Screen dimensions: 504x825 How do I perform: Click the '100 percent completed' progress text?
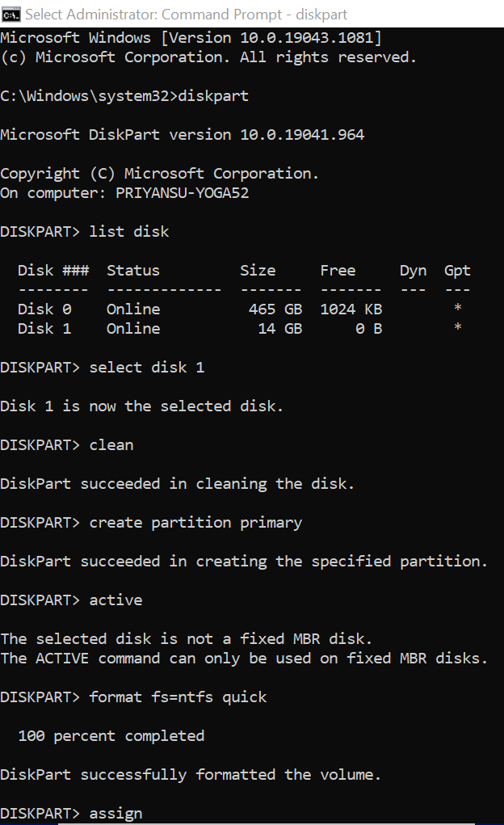[x=111, y=736]
